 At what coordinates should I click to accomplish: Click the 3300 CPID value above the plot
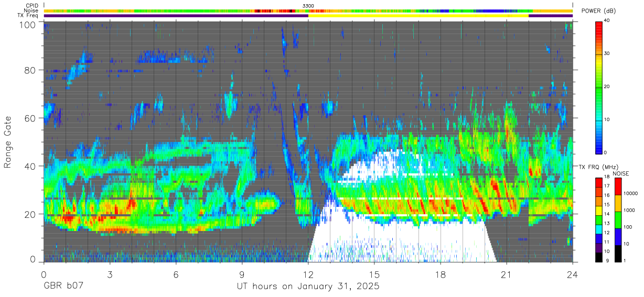point(308,6)
